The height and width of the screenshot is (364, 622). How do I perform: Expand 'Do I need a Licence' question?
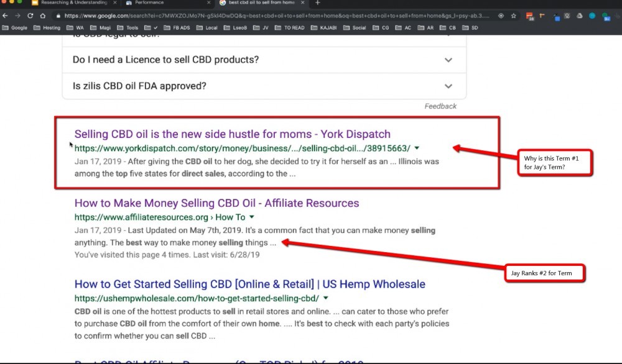[x=264, y=60]
